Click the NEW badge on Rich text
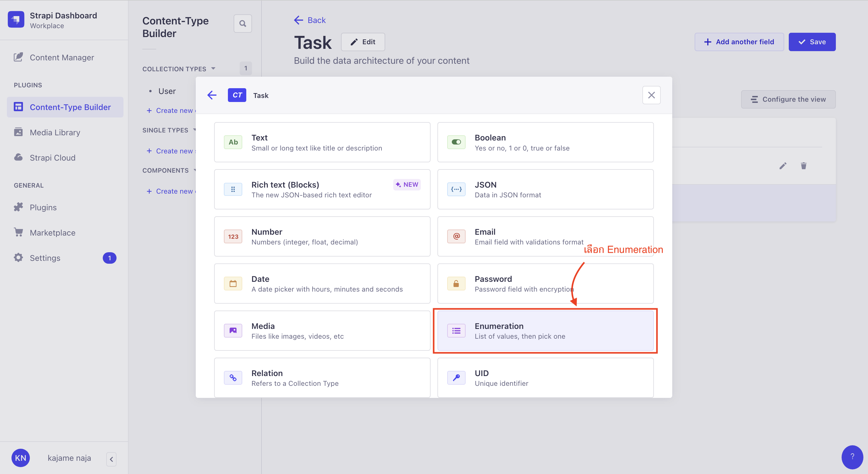 (x=407, y=184)
